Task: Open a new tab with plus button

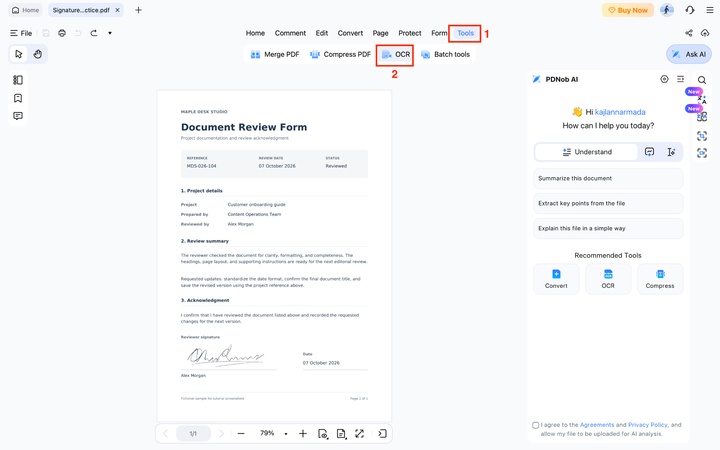Action: (x=138, y=10)
